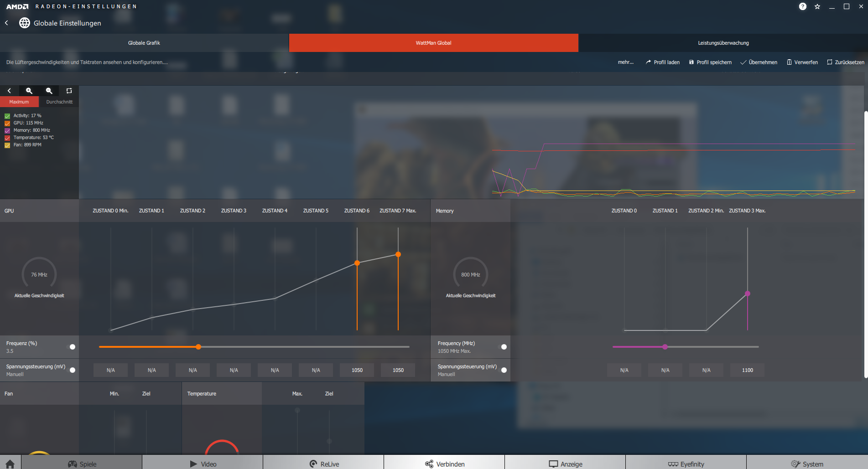This screenshot has width=868, height=469.
Task: Click the Memory ZUSTAND 2 Min. header
Action: (706, 211)
